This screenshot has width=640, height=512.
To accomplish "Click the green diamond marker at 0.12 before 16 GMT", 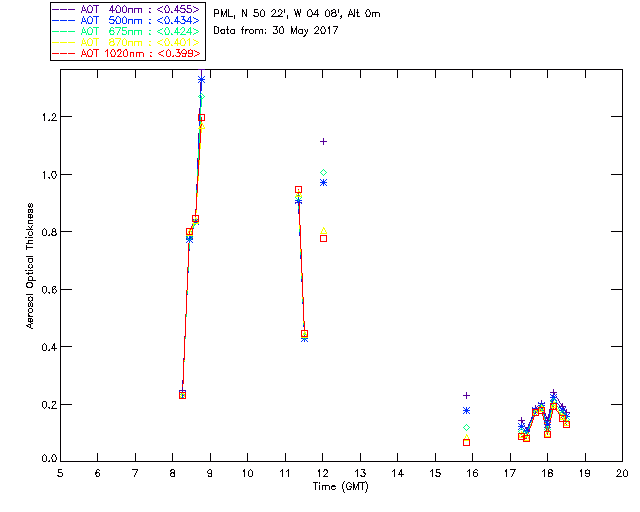I will pyautogui.click(x=467, y=427).
